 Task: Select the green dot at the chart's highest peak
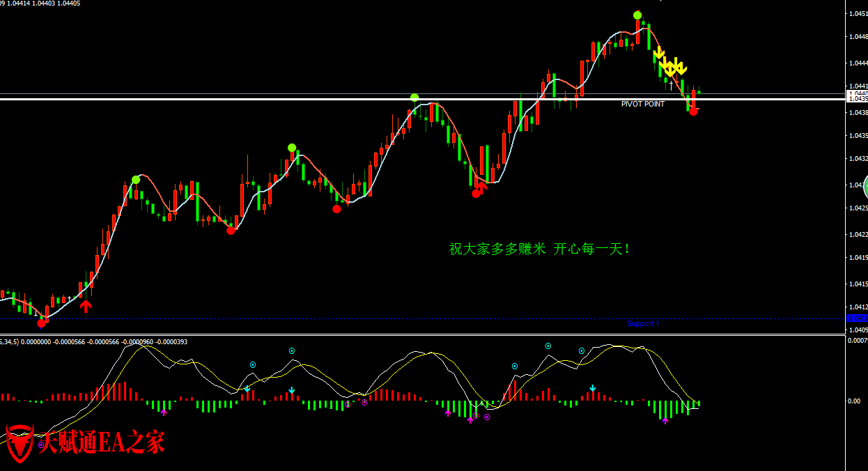pos(637,15)
